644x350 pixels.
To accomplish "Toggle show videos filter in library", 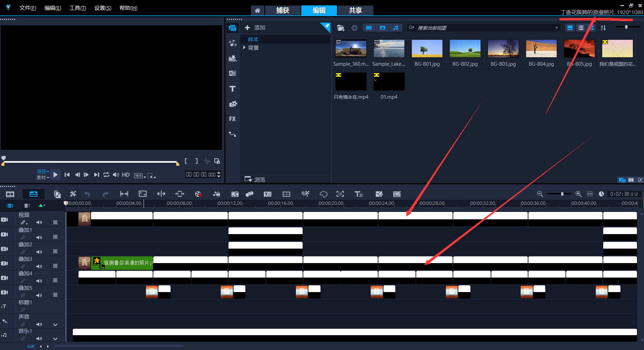I will click(x=369, y=28).
